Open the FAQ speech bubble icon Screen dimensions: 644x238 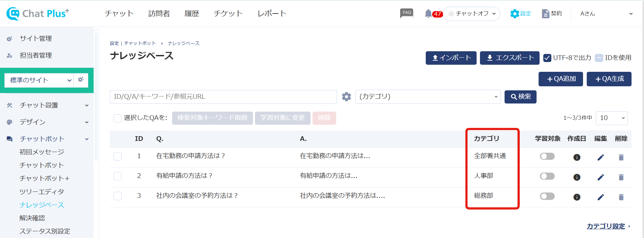coord(407,13)
